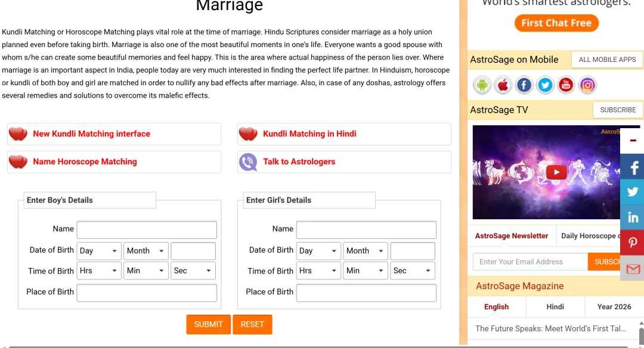Open Kundli Matching in Hindi link
Screen dimensions: 644x348
(309, 134)
